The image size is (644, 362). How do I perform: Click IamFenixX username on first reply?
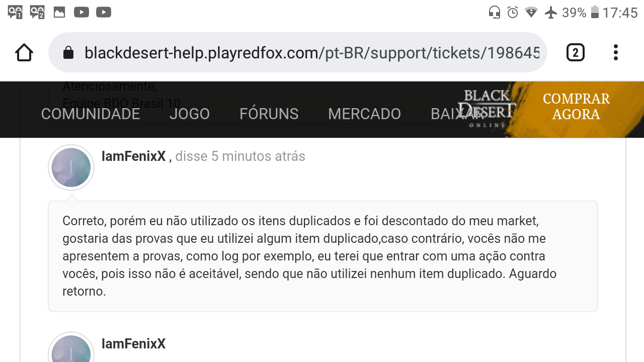[133, 156]
